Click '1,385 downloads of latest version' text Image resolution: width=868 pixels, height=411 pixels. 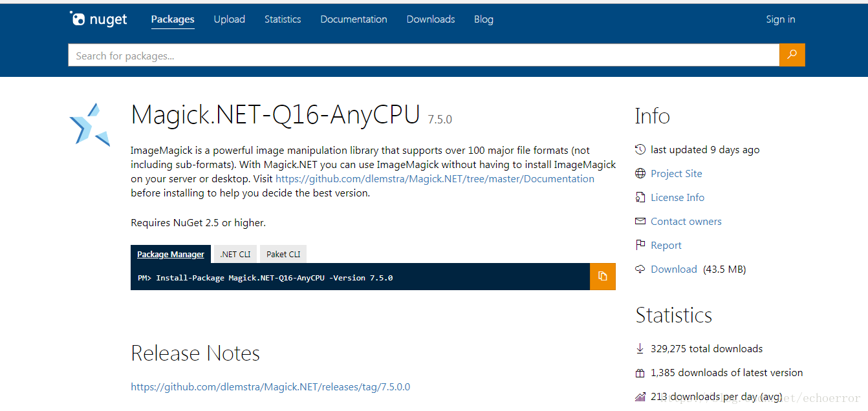tap(726, 372)
